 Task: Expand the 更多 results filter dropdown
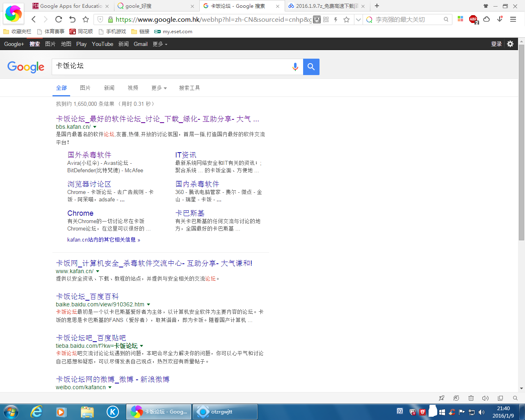click(159, 88)
